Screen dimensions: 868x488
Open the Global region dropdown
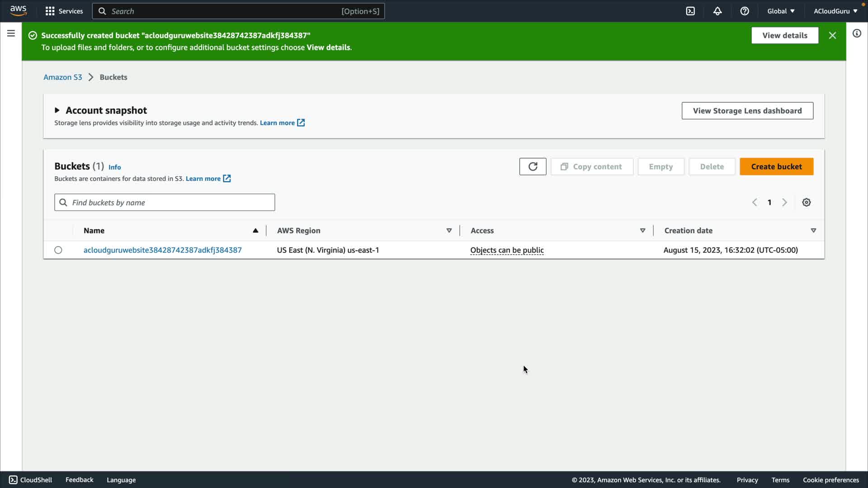(x=781, y=11)
